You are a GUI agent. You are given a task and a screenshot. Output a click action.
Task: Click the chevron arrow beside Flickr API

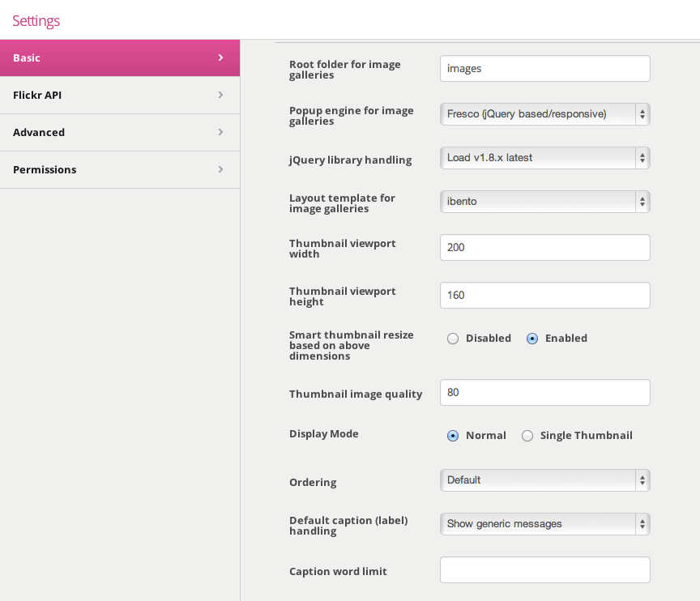220,95
